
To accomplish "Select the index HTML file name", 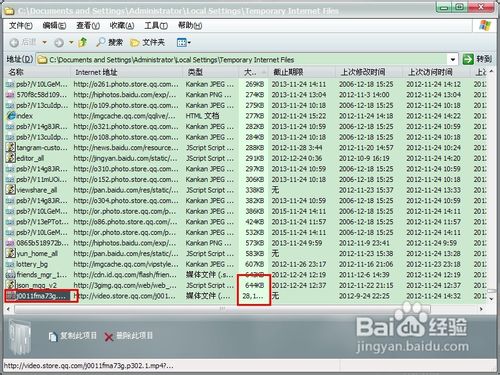I will 25,116.
